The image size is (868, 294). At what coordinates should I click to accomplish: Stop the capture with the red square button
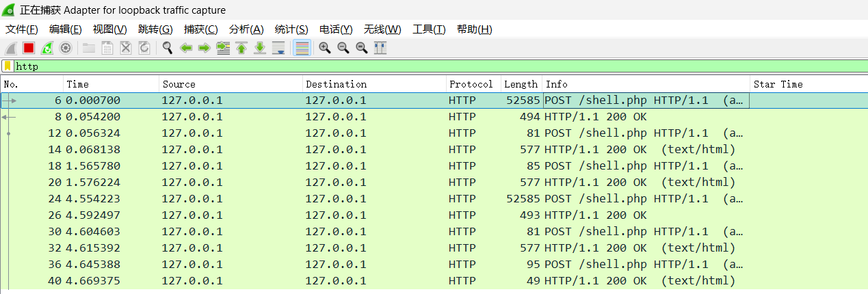pyautogui.click(x=29, y=48)
